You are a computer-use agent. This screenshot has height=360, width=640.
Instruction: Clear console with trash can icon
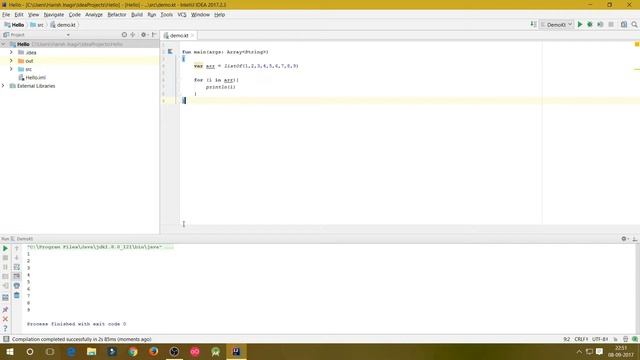(17, 295)
